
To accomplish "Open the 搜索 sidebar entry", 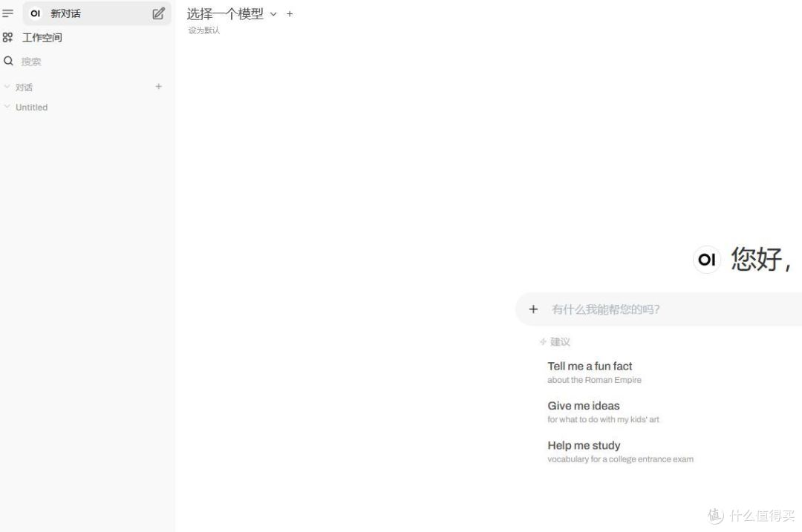I will (x=31, y=61).
